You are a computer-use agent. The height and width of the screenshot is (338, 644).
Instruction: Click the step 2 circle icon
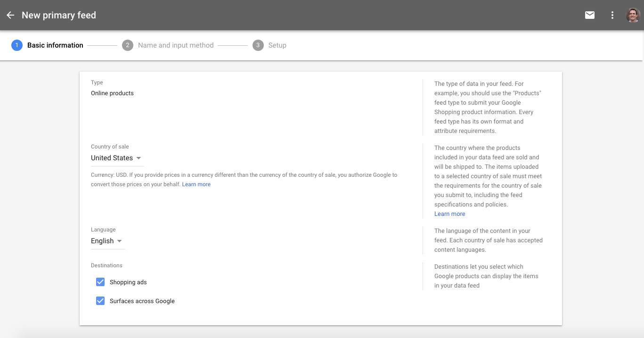(127, 45)
